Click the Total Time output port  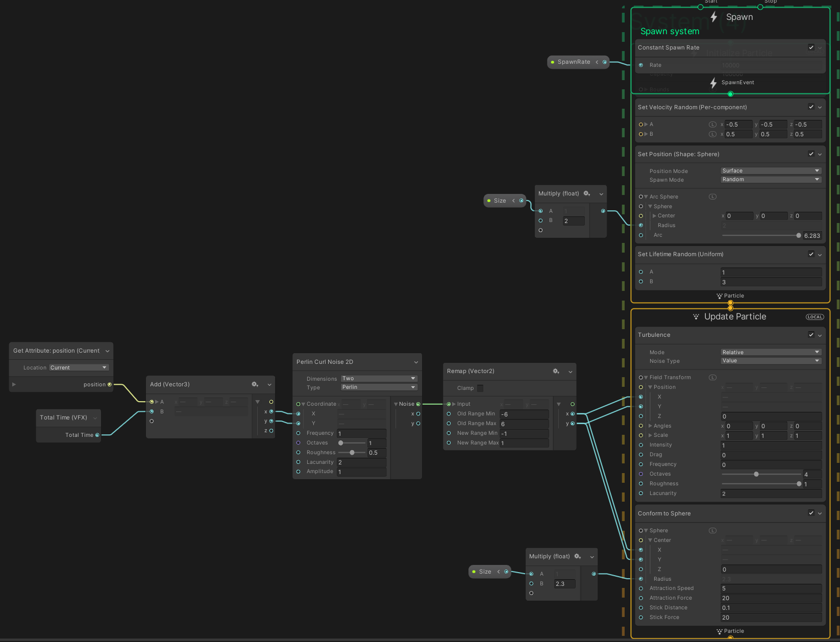[x=97, y=435]
